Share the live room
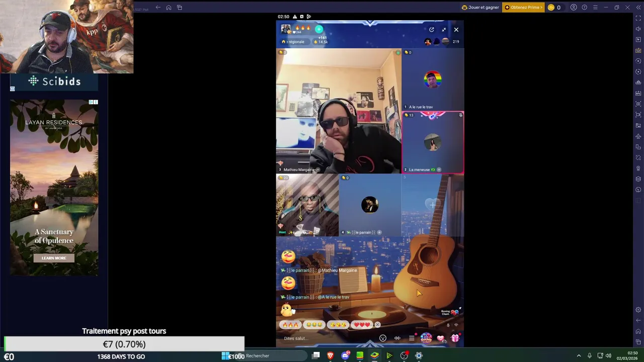This screenshot has width=644, height=362. pos(431,30)
